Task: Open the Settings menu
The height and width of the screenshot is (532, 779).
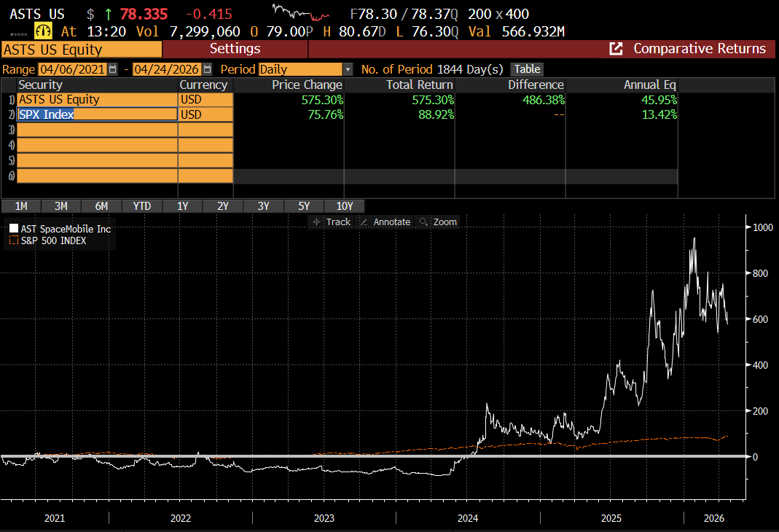Action: click(235, 49)
